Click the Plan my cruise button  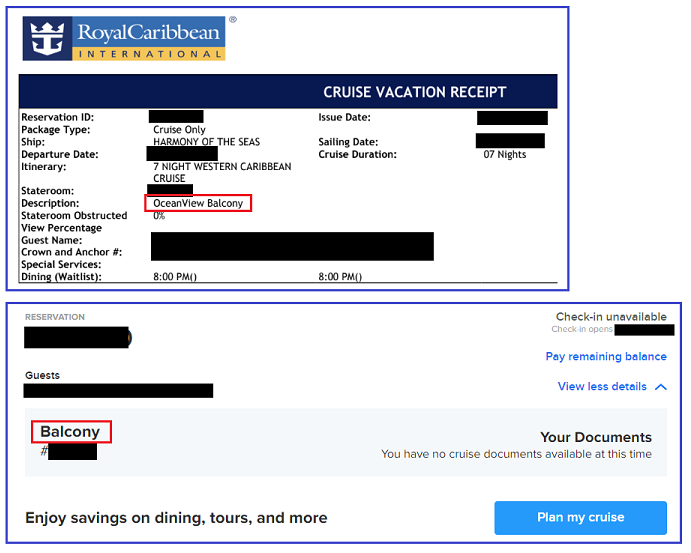point(580,517)
